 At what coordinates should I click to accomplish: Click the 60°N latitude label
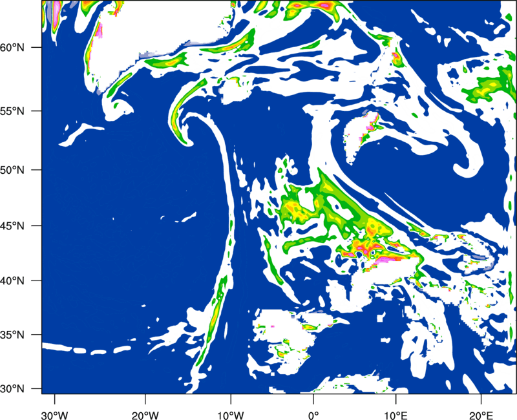pyautogui.click(x=12, y=47)
